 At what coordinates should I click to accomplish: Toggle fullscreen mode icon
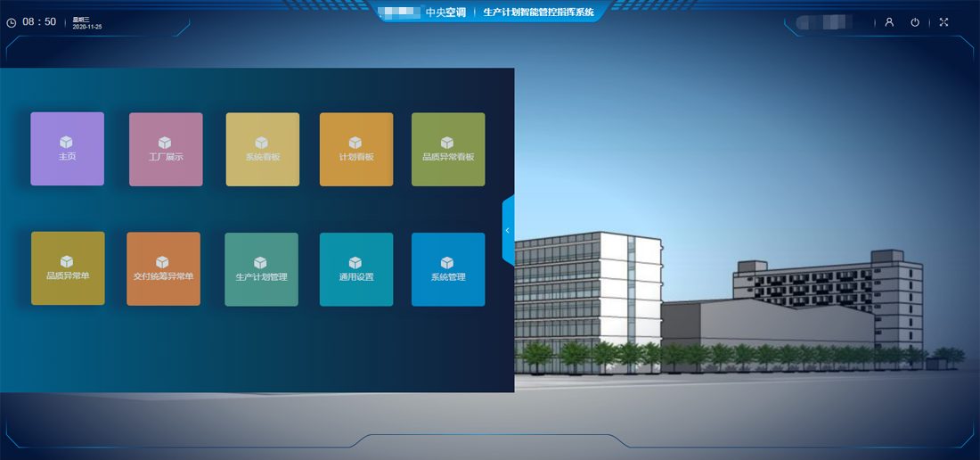click(943, 22)
